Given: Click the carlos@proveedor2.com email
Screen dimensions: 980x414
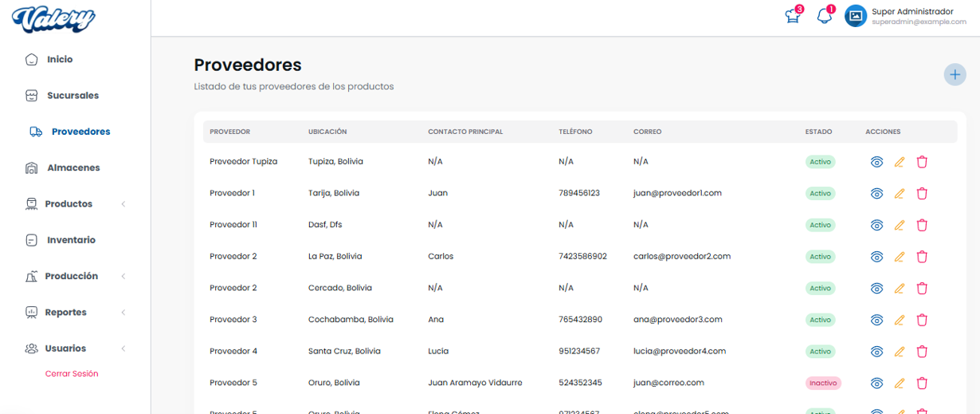Looking at the screenshot, I should 682,257.
